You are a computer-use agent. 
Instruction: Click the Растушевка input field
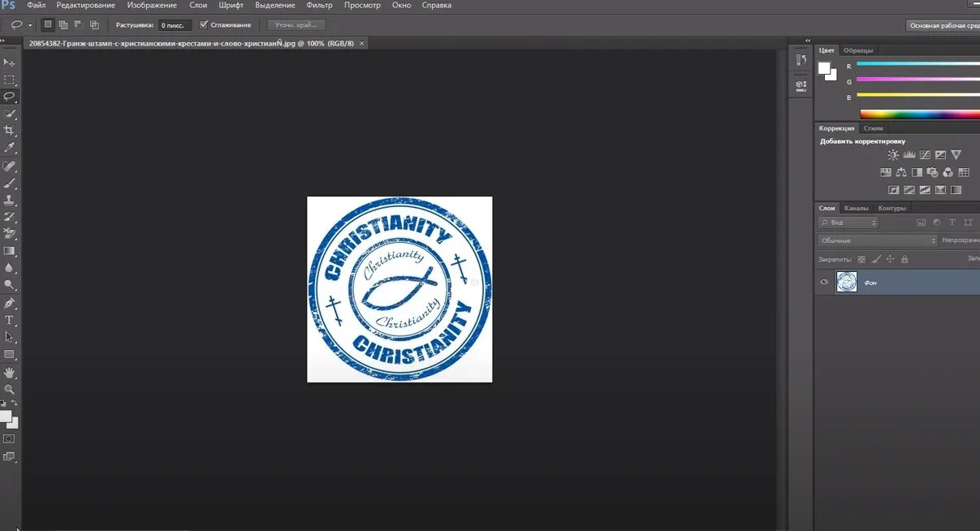coord(175,25)
